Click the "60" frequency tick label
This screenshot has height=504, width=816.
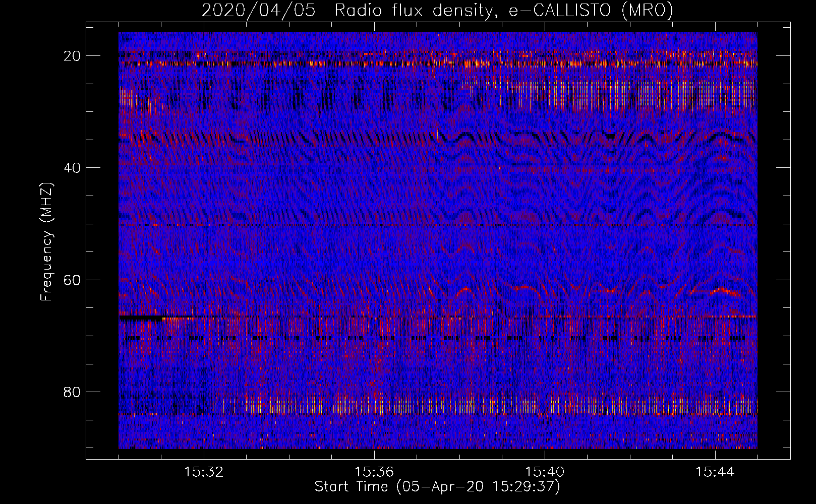[x=73, y=280]
